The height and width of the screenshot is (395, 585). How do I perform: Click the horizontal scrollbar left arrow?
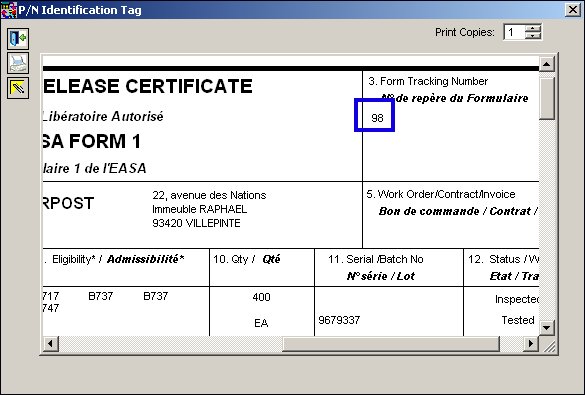50,344
